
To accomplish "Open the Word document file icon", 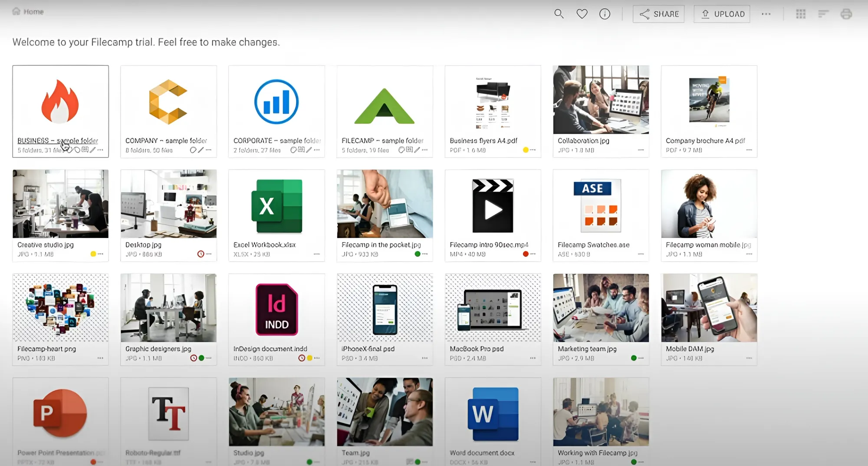I will coord(493,413).
